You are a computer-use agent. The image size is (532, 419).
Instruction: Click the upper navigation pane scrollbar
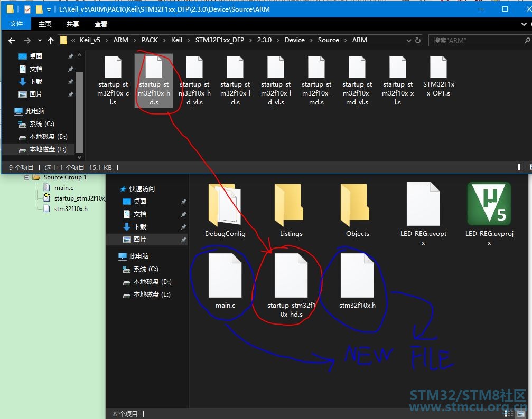click(79, 112)
